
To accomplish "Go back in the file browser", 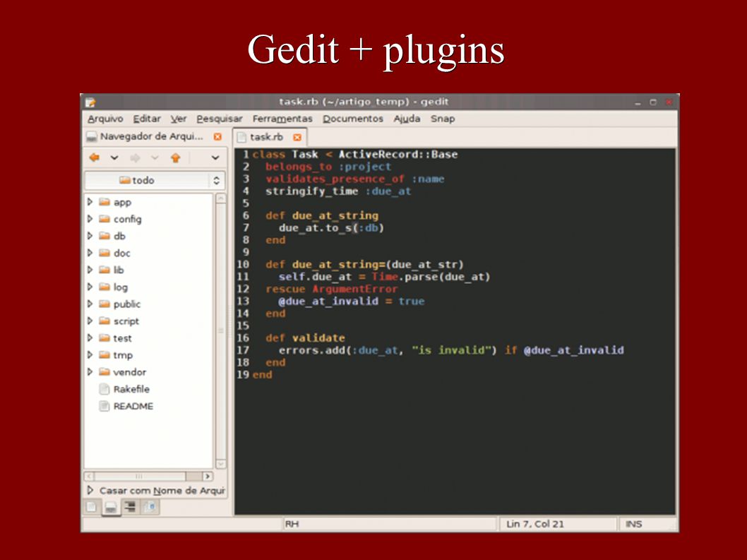I will [95, 157].
